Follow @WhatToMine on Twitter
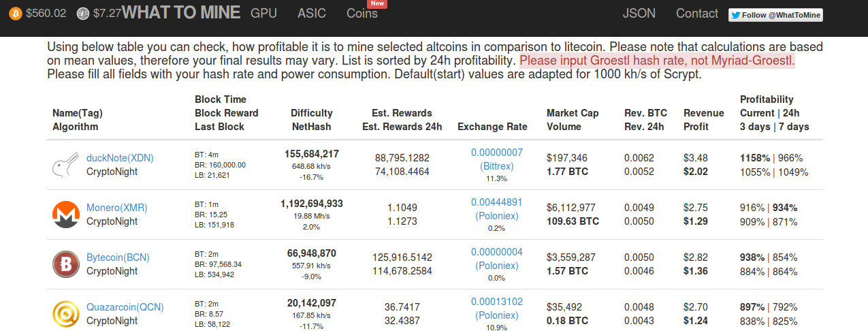 (775, 15)
